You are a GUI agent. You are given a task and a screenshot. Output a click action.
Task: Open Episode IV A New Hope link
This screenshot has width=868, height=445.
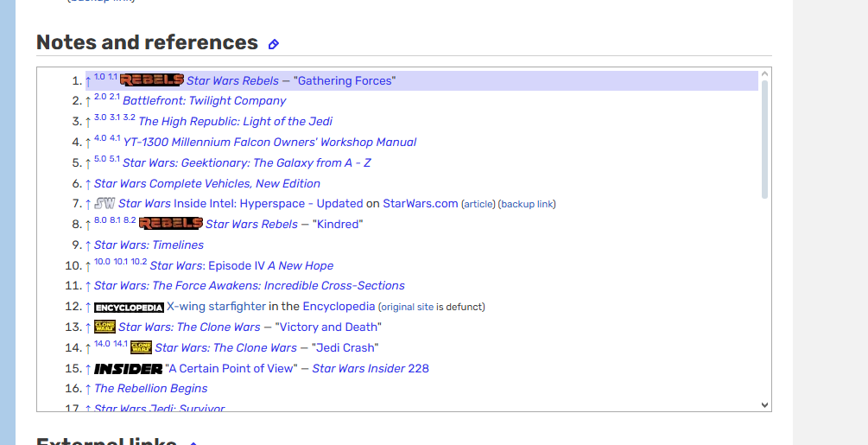point(241,265)
